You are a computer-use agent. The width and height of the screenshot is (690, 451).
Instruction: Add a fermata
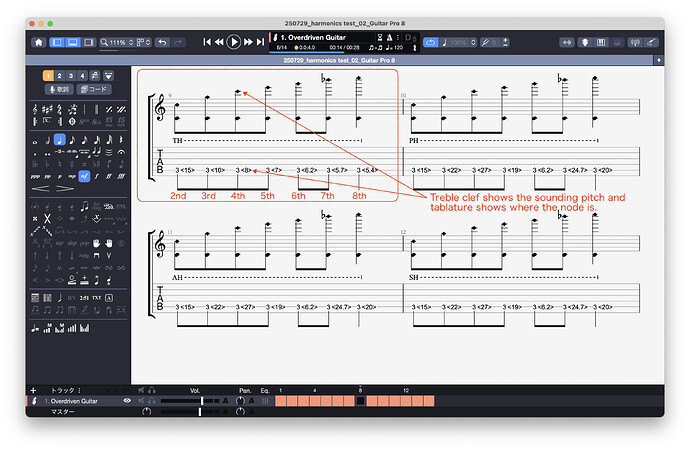pos(121,152)
